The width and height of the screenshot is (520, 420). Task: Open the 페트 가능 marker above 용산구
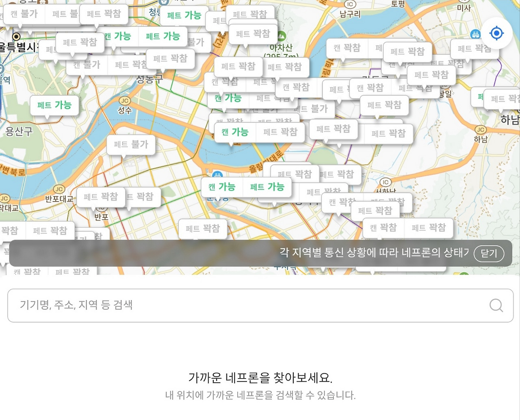pos(54,105)
